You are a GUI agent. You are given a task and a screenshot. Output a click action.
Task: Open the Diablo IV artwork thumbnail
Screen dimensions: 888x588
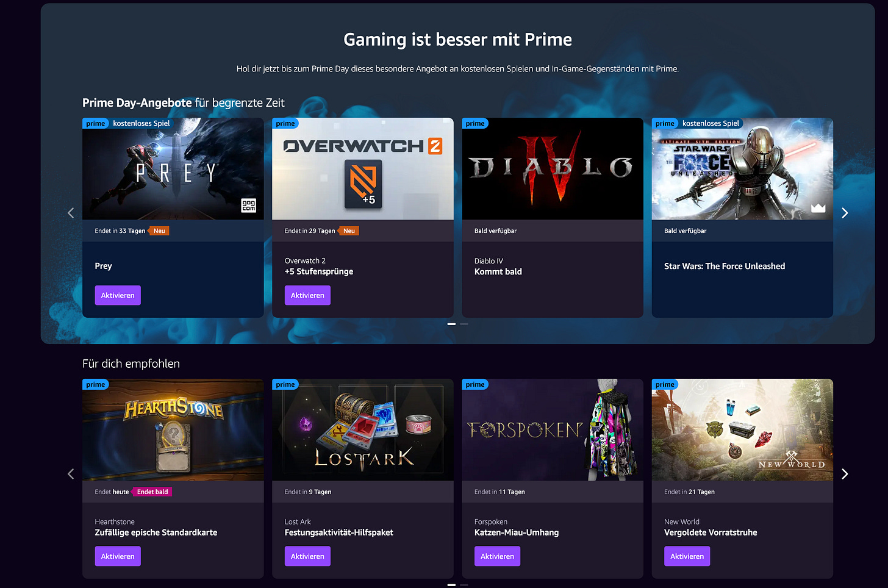(x=553, y=169)
